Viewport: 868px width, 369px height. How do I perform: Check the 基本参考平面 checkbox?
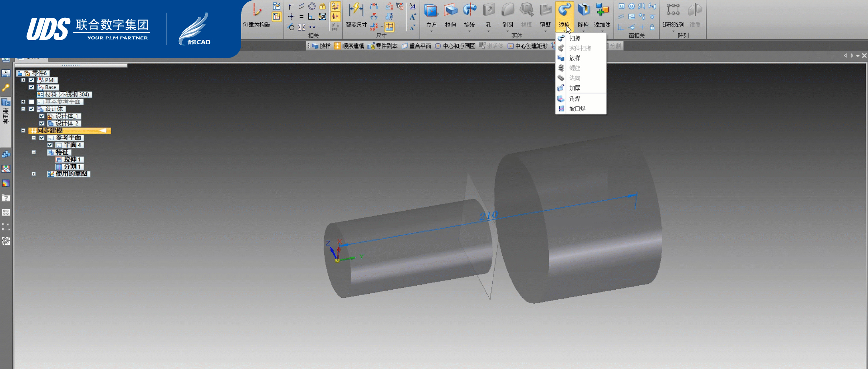click(31, 102)
